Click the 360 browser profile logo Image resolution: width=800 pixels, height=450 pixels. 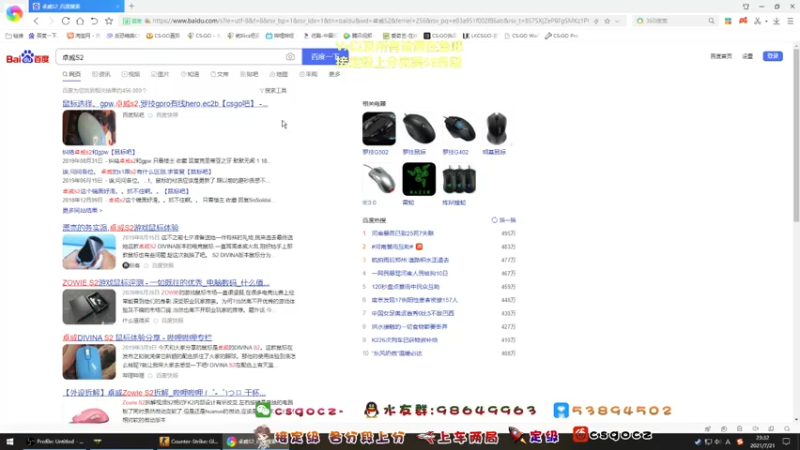click(x=14, y=13)
